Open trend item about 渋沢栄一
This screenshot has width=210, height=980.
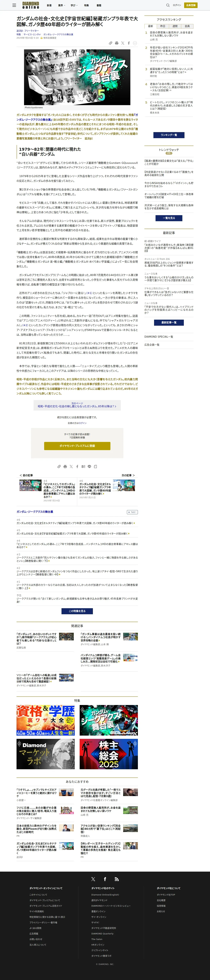169,207
